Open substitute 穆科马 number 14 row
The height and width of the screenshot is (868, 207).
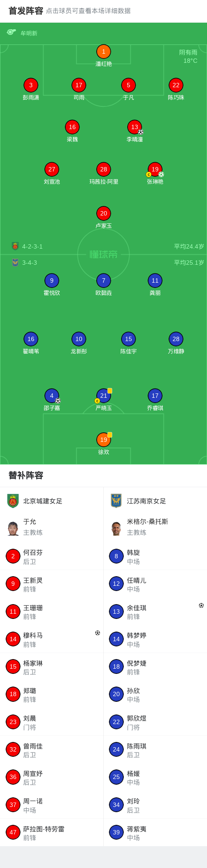pos(52,639)
